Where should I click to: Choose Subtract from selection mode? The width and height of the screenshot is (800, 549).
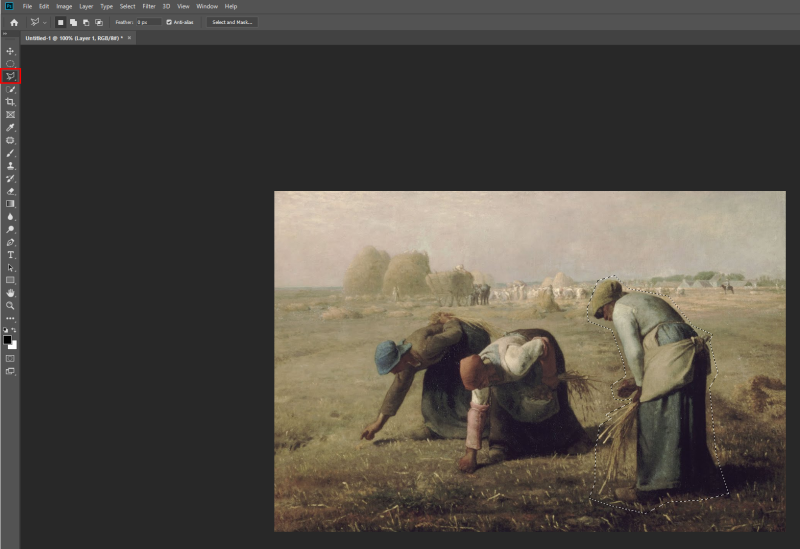pyautogui.click(x=86, y=22)
